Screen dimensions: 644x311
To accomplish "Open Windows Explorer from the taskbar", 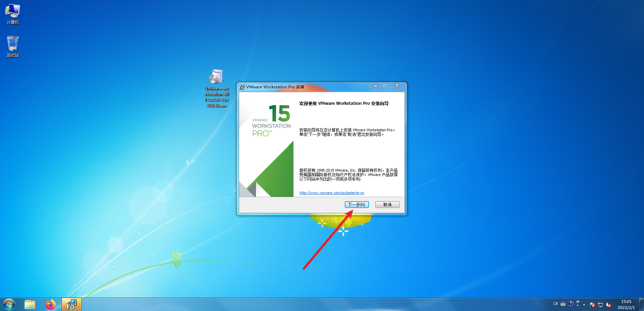I will (30, 305).
